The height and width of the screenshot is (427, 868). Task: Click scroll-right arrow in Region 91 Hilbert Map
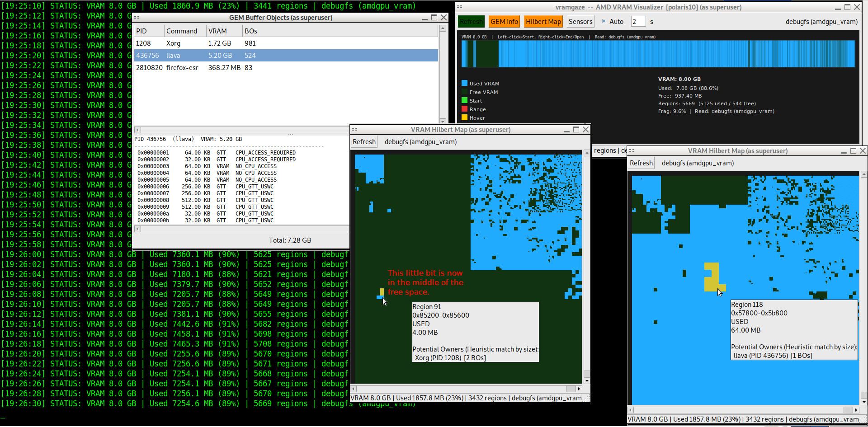[x=579, y=389]
